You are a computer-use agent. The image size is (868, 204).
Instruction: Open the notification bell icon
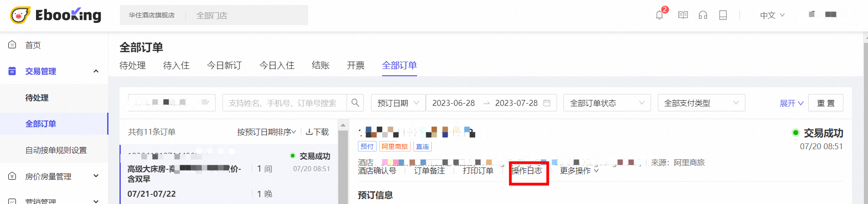659,15
